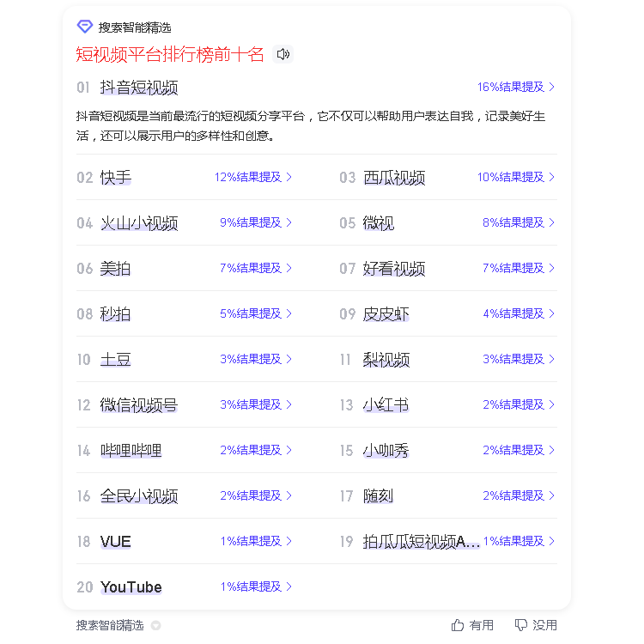Open 好看视频 7%结果提及 link
This screenshot has height=644, width=644.
519,268
